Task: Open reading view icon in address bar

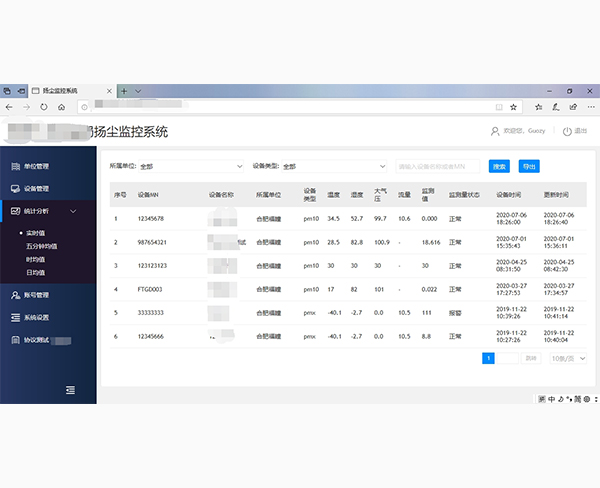Action: click(x=499, y=107)
